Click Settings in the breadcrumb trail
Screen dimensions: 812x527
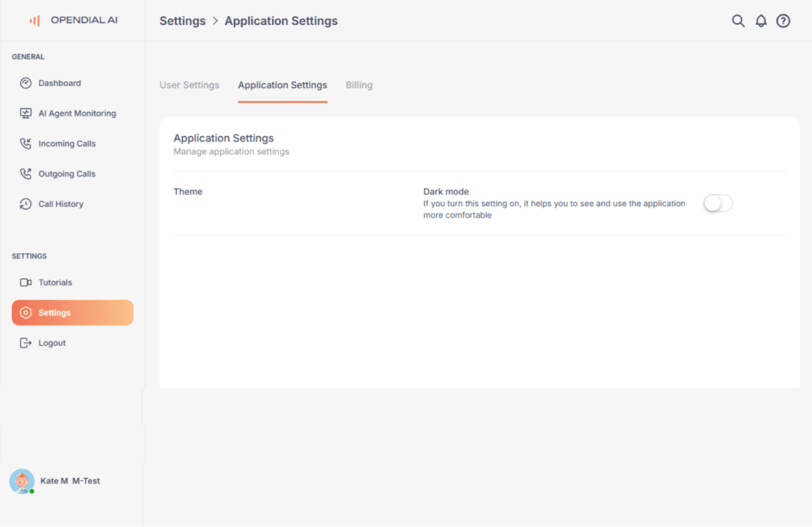[x=182, y=20]
